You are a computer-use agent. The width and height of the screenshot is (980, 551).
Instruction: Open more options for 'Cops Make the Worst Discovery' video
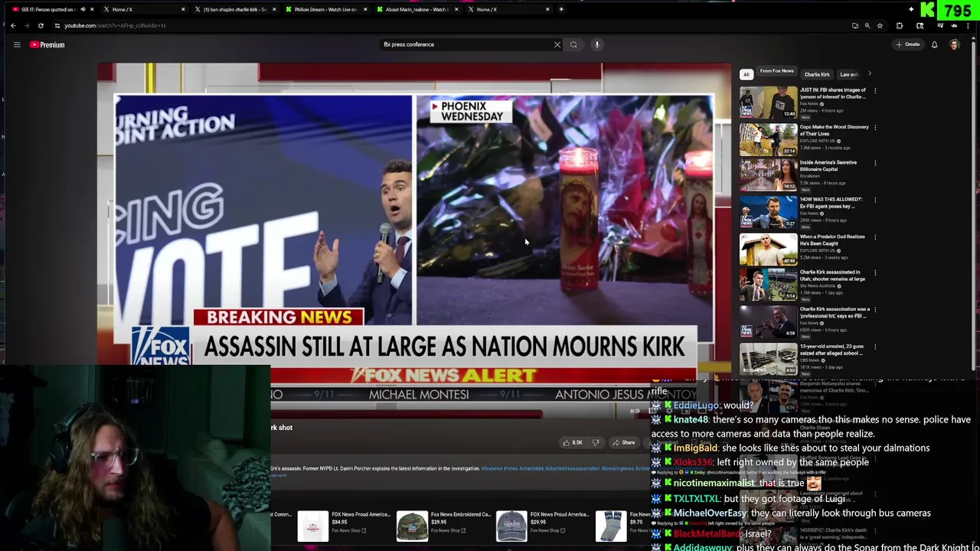coord(875,127)
